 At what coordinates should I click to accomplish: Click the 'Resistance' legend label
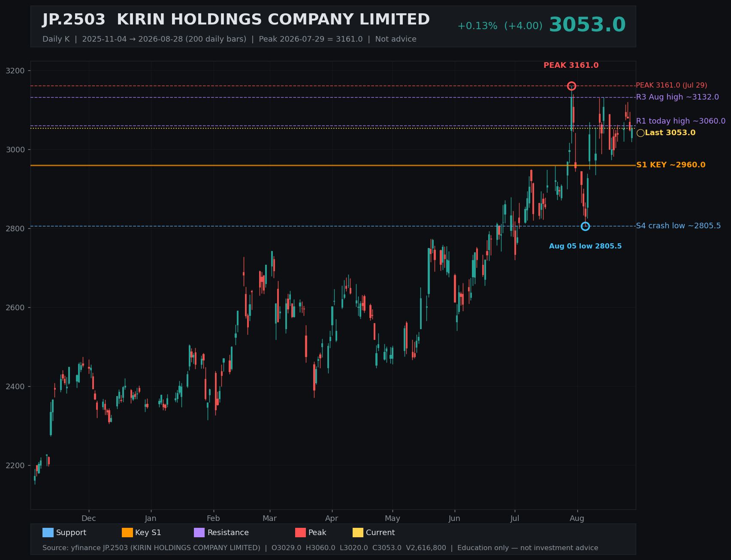click(228, 533)
